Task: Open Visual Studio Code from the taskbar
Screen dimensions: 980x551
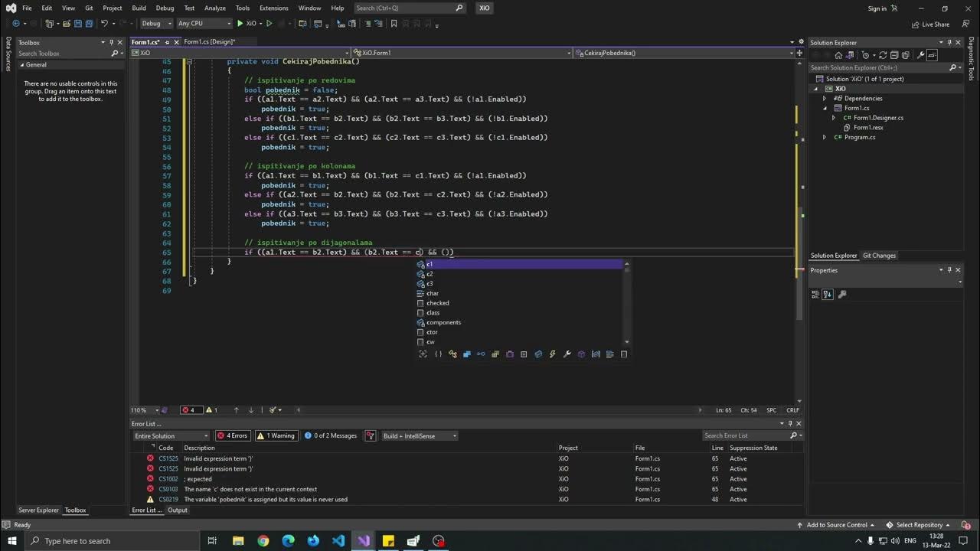Action: (338, 541)
